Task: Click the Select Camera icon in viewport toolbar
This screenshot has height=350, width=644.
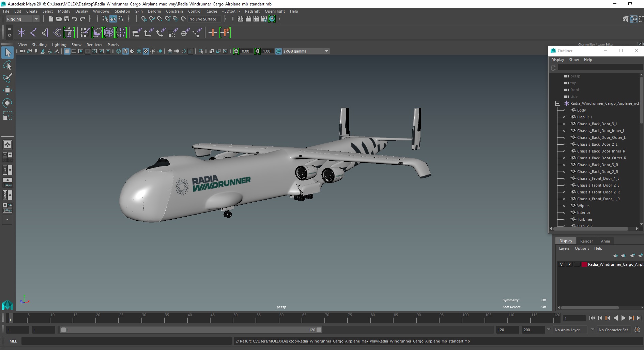Action: tap(22, 51)
